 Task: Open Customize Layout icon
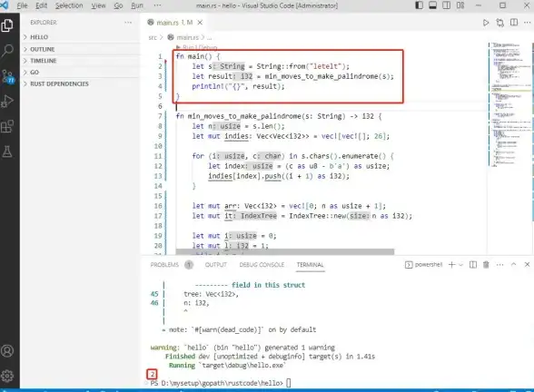tap(460, 5)
